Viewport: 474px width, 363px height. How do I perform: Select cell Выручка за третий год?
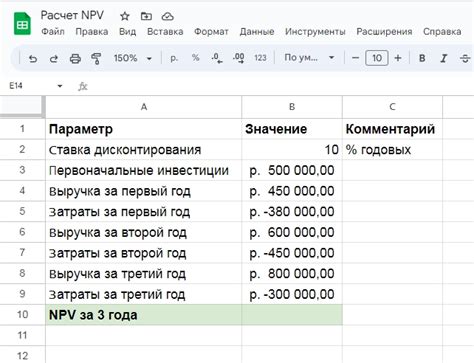click(x=144, y=274)
